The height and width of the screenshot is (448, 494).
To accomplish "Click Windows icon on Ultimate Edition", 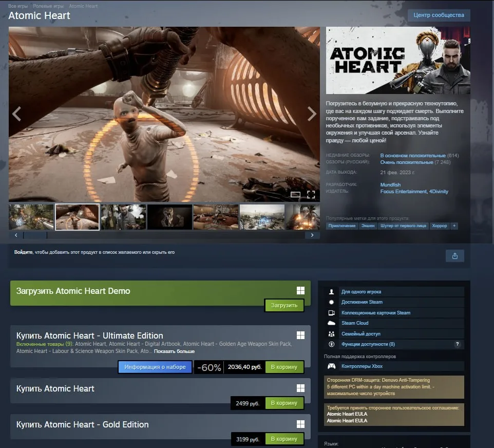I will point(300,335).
